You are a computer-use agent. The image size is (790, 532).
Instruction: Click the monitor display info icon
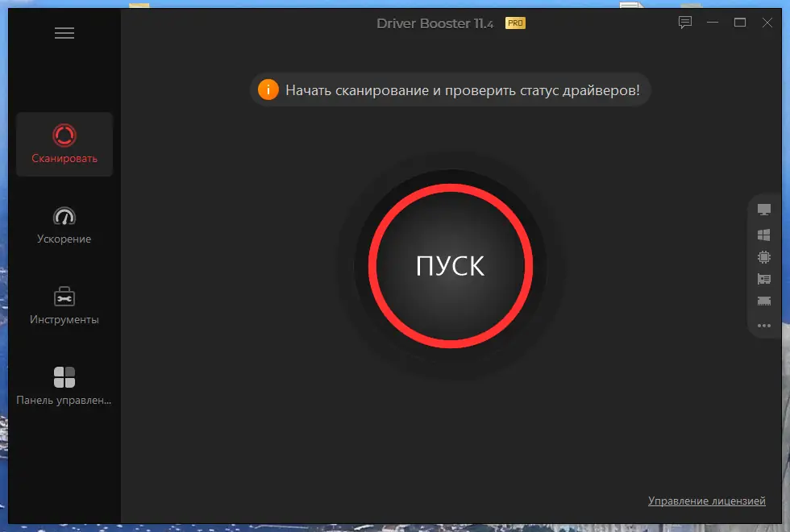tap(763, 208)
